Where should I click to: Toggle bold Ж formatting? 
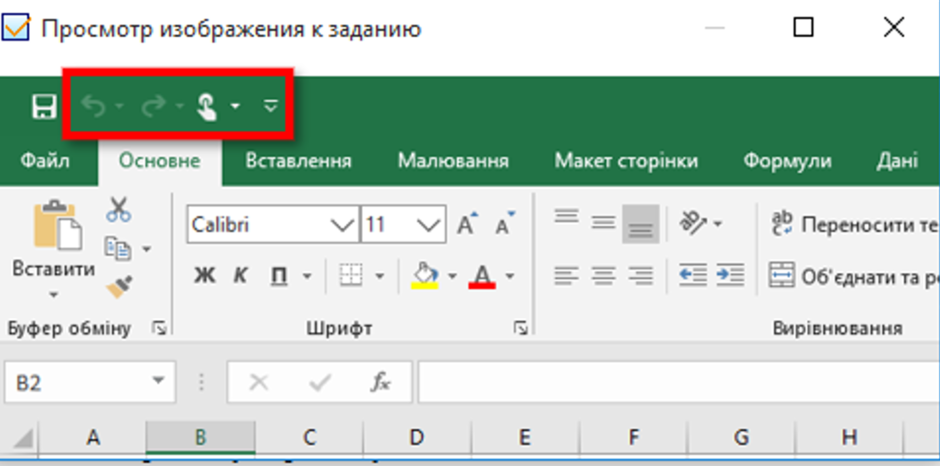[x=204, y=275]
